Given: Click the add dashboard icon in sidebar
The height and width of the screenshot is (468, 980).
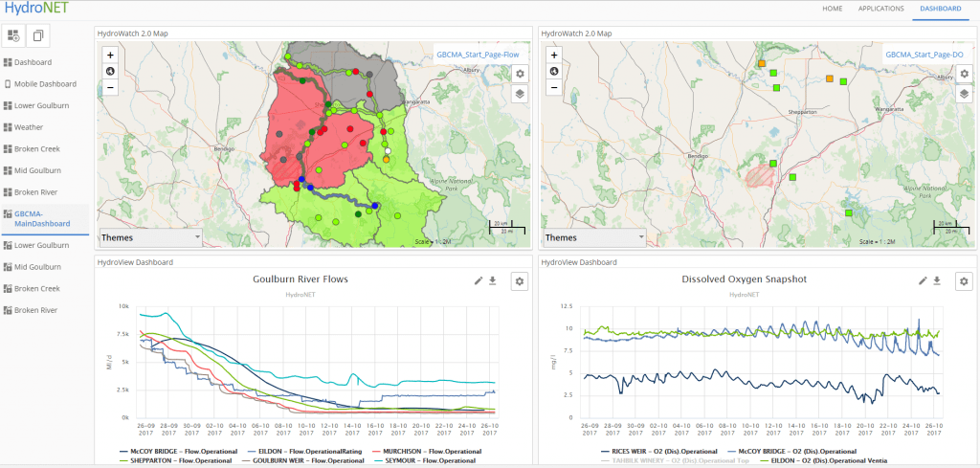Looking at the screenshot, I should 14,35.
